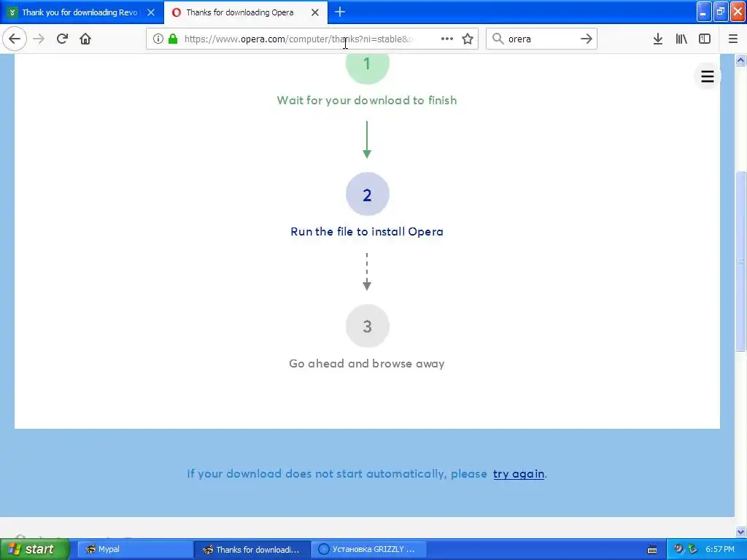Open the downloads panel
The height and width of the screenshot is (560, 747).
pos(658,39)
